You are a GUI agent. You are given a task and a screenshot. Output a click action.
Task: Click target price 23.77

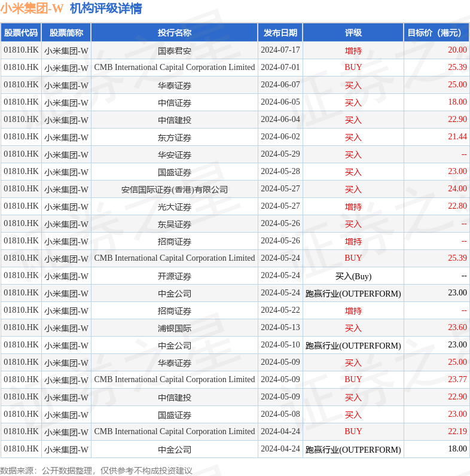point(457,379)
